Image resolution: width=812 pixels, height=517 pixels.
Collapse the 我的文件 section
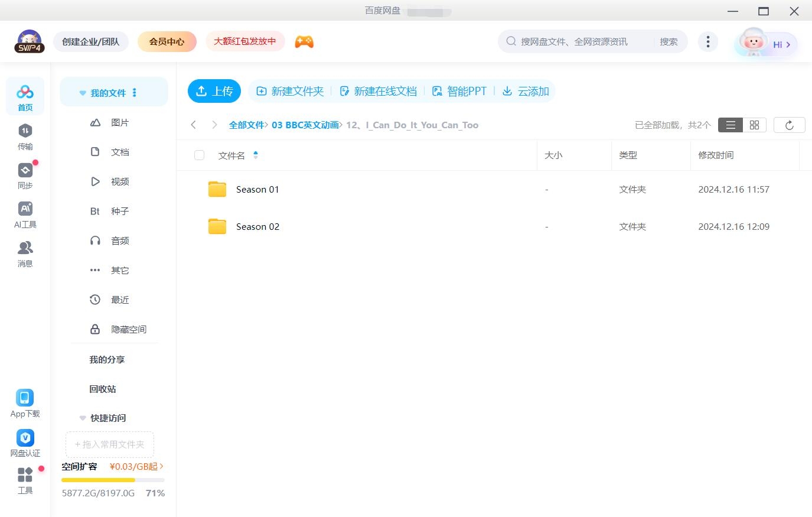coord(82,92)
